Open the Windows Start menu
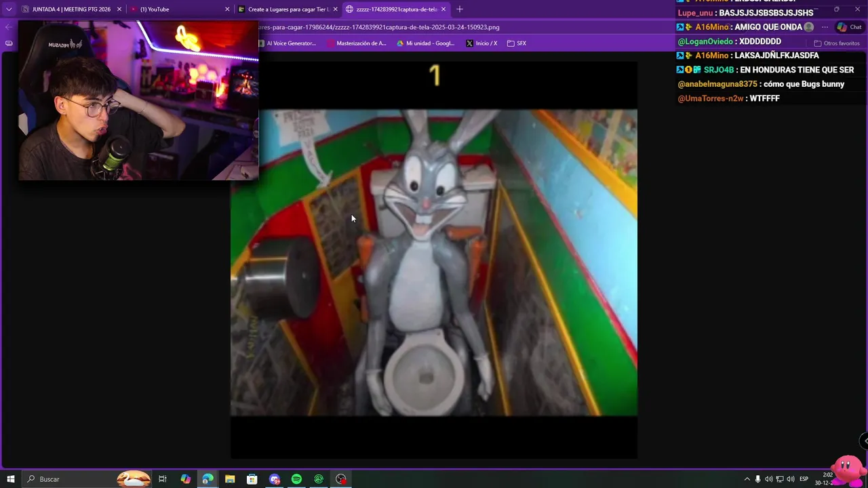868x488 pixels. point(11,479)
